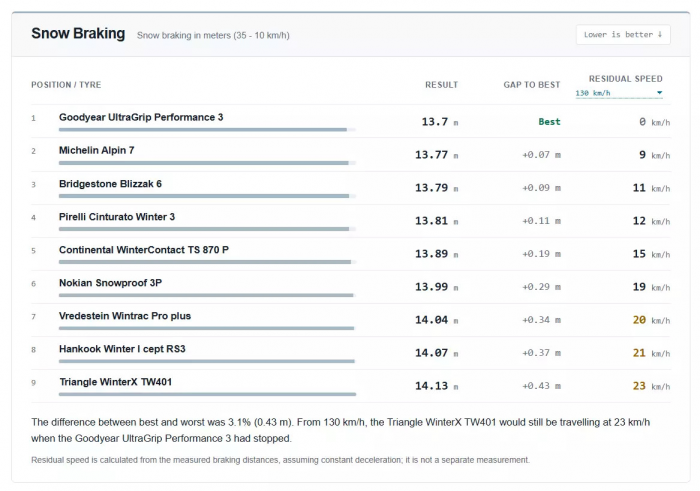Select Vredestein Wintrac Pro plus tyre name
The image size is (700, 491).
click(x=125, y=316)
